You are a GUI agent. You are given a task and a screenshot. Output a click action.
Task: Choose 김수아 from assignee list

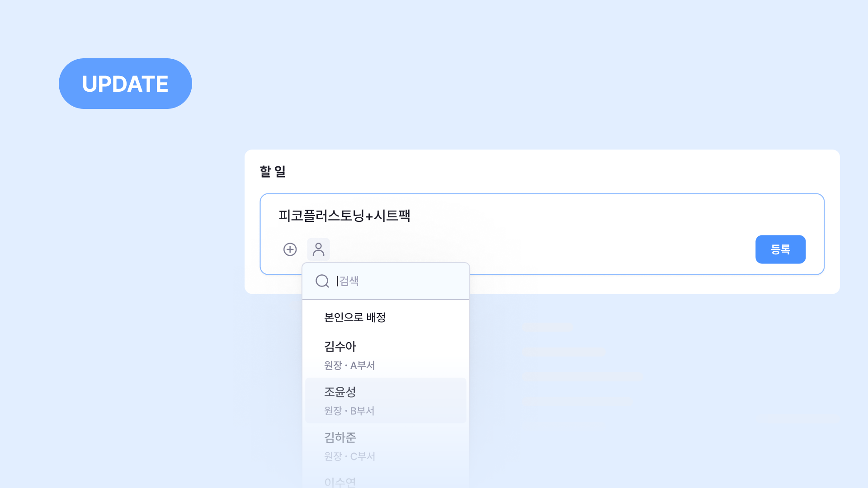point(340,347)
